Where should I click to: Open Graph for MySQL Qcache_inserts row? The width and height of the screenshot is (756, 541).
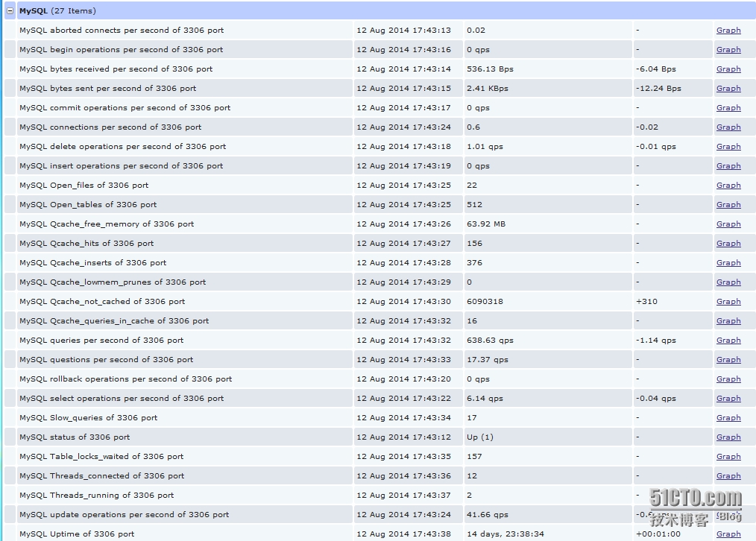click(x=728, y=262)
